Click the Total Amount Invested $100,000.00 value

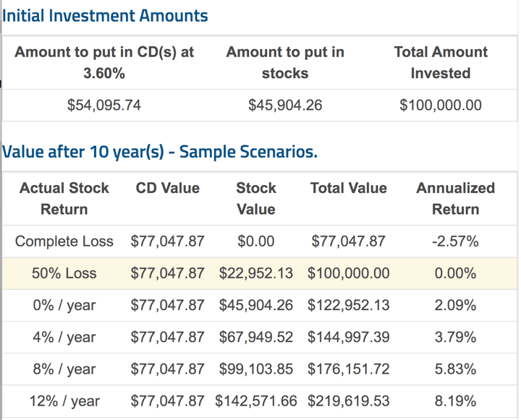tap(440, 106)
